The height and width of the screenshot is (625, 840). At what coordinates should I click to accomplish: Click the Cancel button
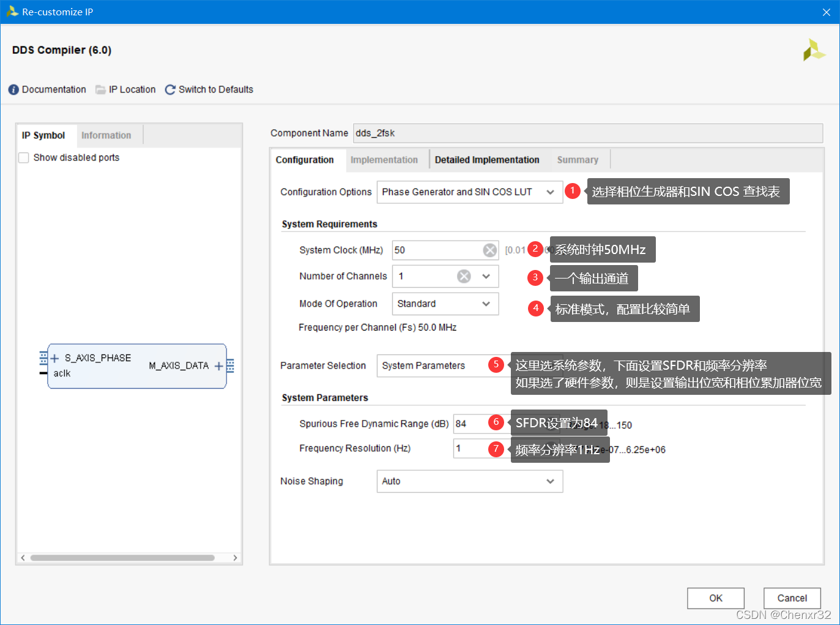pos(792,598)
